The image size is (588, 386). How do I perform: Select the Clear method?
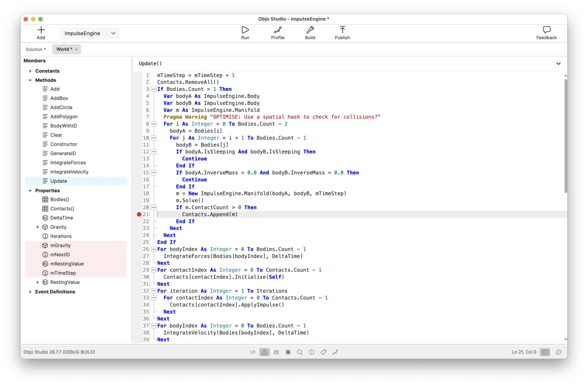coord(76,135)
